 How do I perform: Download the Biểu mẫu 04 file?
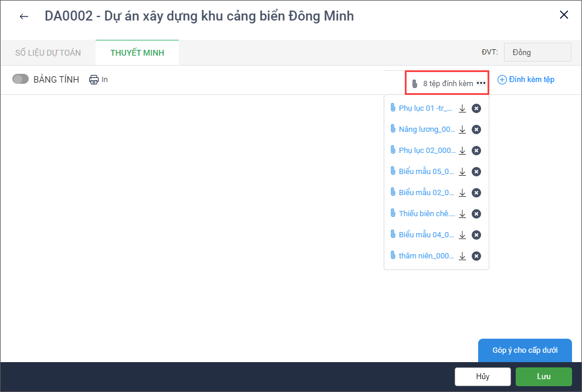click(x=462, y=235)
